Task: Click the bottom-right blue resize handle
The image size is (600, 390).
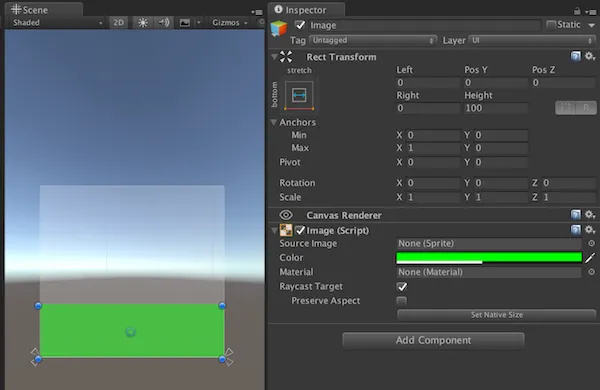Action: [222, 359]
